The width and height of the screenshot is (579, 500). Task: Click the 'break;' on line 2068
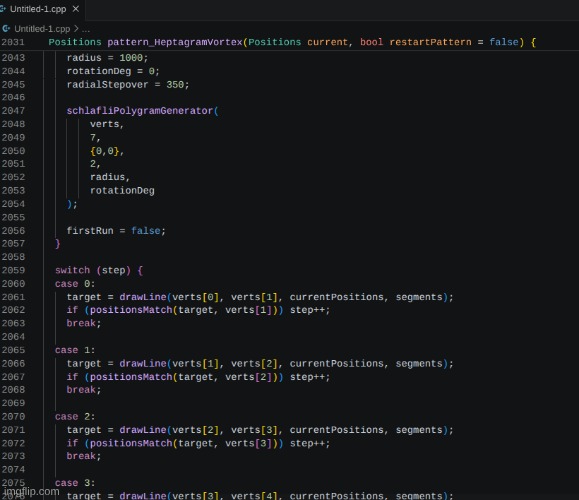pyautogui.click(x=83, y=390)
